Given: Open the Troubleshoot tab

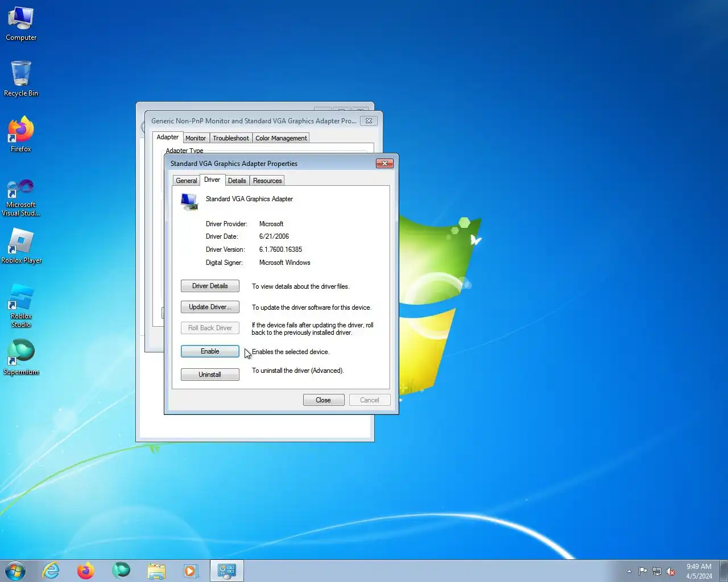Looking at the screenshot, I should click(x=231, y=138).
